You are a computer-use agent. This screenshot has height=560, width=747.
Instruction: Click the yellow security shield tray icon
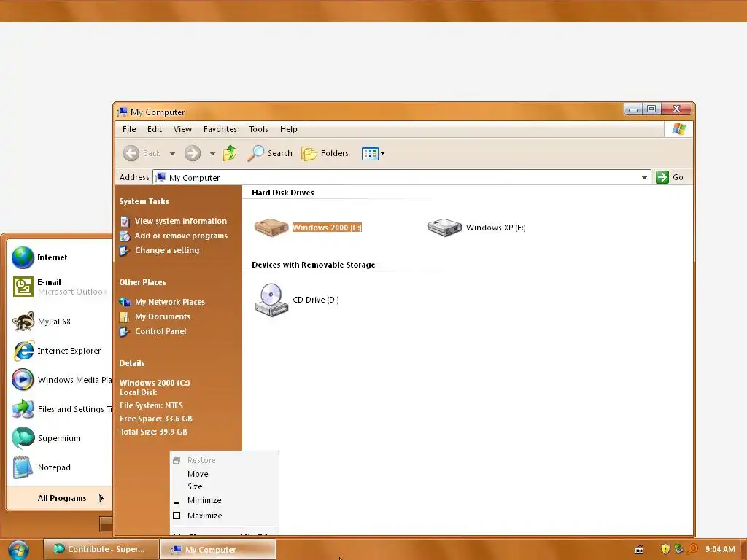665,549
